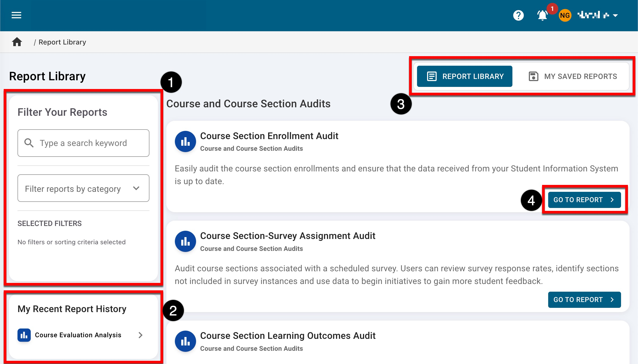The image size is (638, 364).
Task: Click the NG user avatar
Action: pyautogui.click(x=565, y=15)
